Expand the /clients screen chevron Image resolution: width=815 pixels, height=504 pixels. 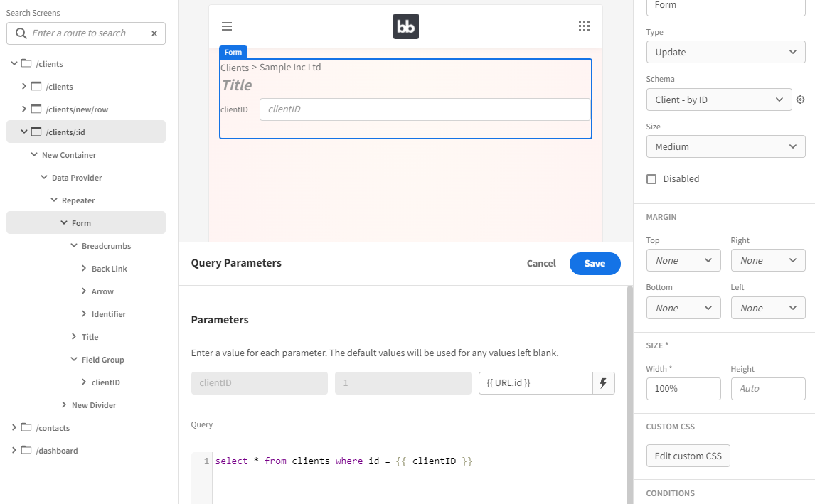(24, 86)
